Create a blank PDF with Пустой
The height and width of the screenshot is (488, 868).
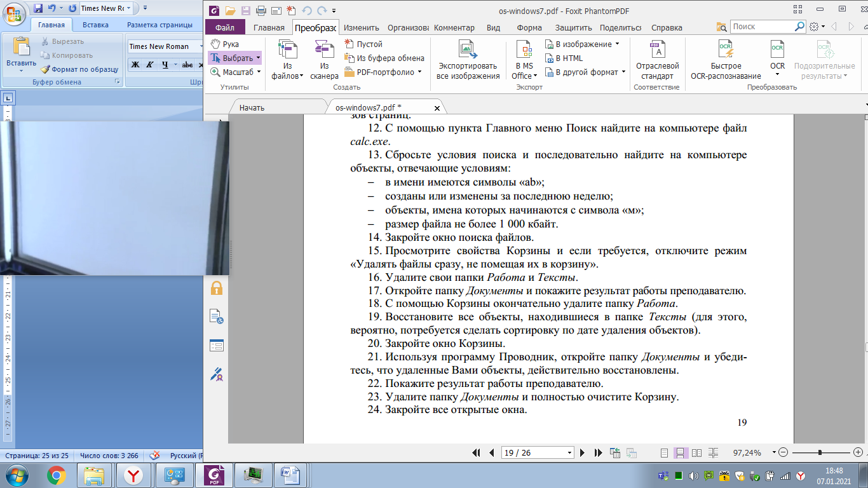tap(363, 44)
